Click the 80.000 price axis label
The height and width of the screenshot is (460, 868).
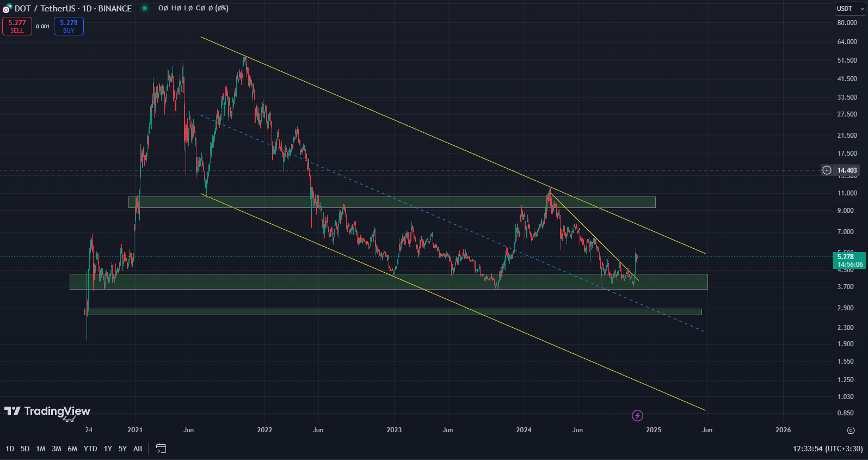tap(847, 23)
